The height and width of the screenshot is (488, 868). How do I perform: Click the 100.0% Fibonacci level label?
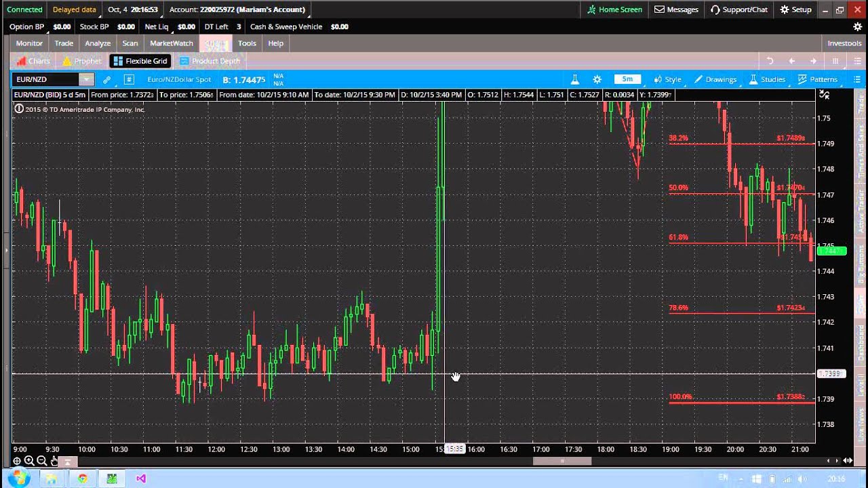click(x=680, y=396)
